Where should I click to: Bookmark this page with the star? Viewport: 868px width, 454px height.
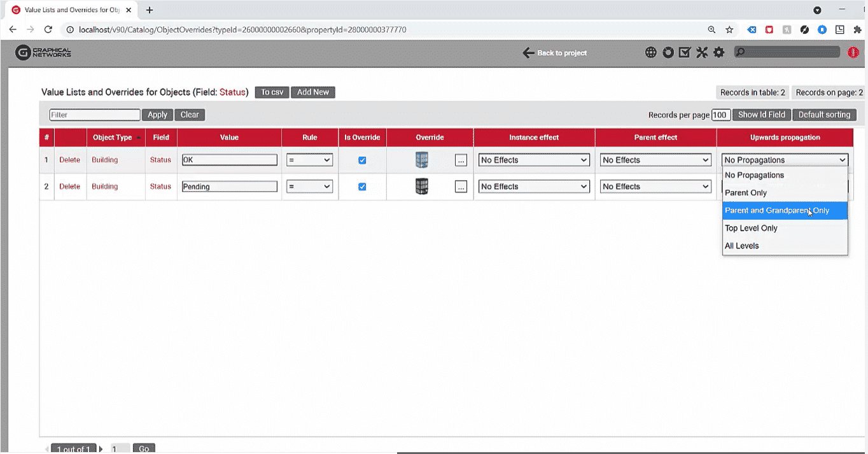[x=730, y=29]
